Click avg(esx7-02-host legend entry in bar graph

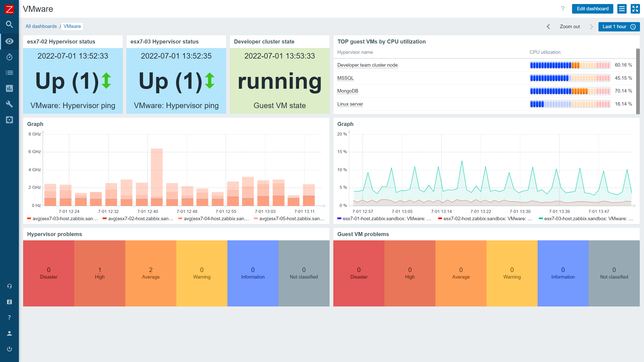pyautogui.click(x=138, y=219)
